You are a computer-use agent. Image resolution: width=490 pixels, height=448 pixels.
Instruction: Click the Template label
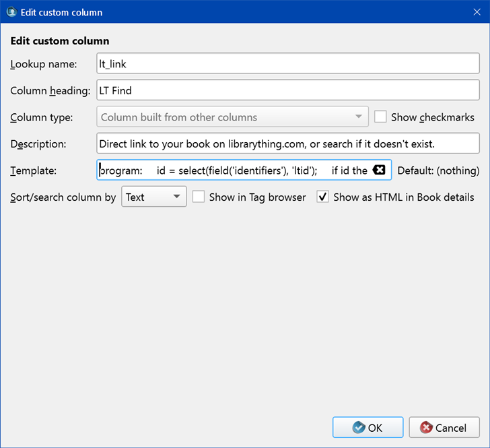[34, 170]
